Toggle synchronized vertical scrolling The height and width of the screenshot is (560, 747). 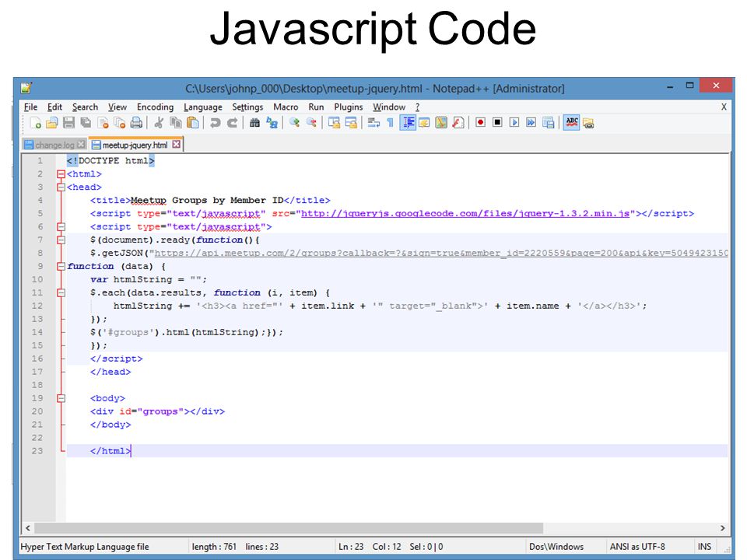click(334, 123)
